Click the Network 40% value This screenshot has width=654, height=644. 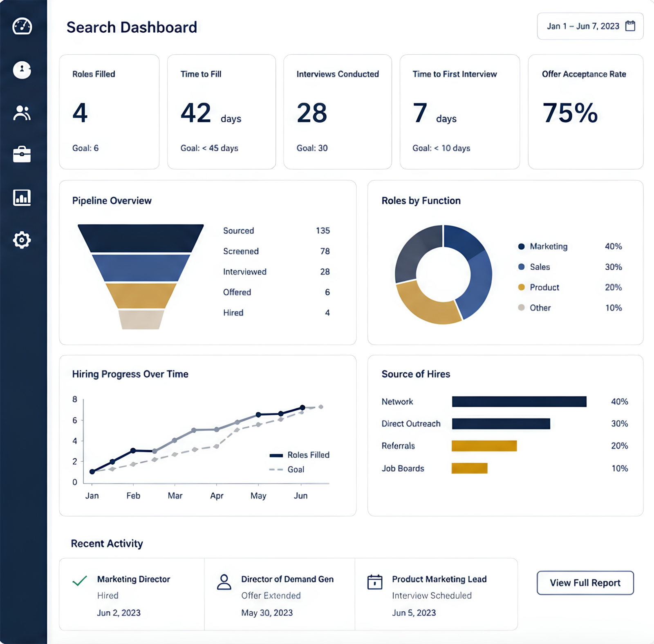620,402
